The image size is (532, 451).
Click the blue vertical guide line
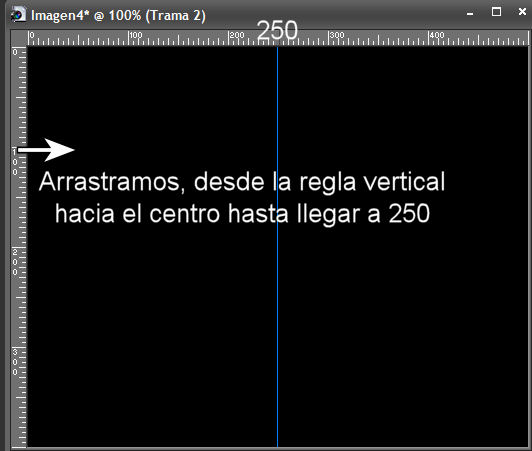click(x=278, y=246)
